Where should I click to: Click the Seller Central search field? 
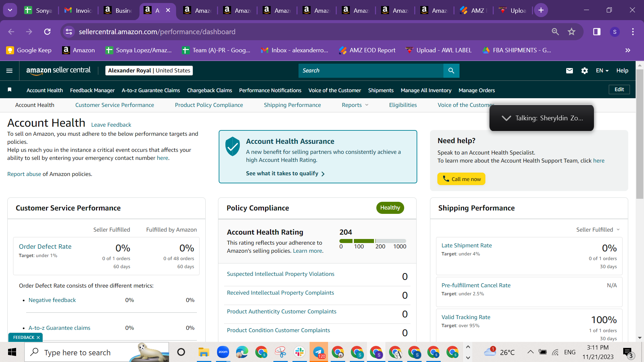coord(371,70)
